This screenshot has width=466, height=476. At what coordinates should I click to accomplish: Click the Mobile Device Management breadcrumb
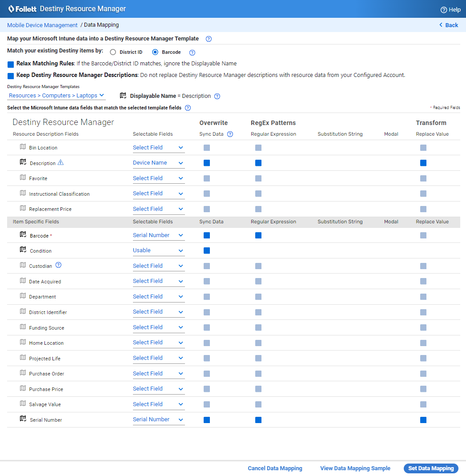coord(42,25)
